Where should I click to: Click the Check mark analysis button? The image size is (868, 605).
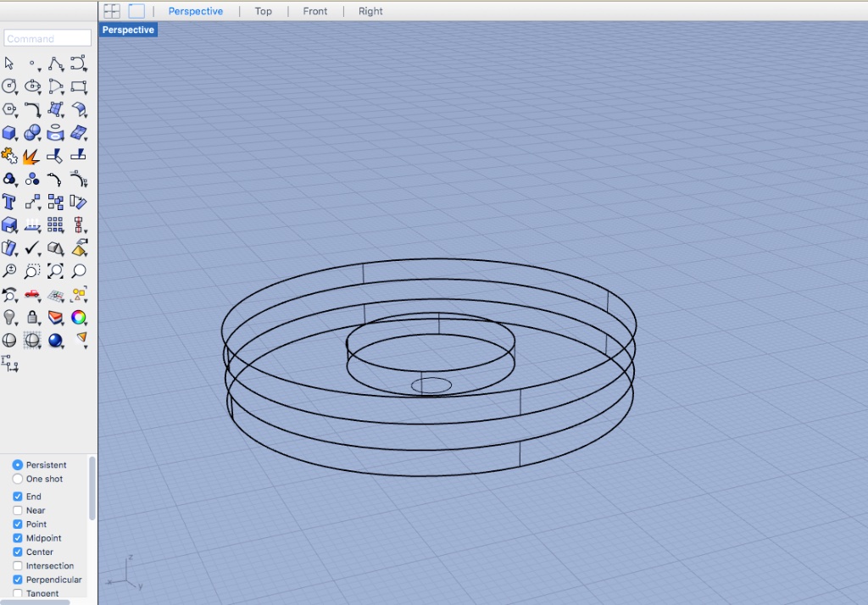[32, 247]
